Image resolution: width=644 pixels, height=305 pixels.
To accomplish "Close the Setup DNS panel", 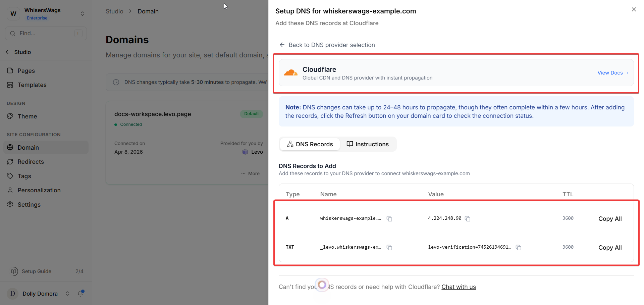I will tap(634, 9).
